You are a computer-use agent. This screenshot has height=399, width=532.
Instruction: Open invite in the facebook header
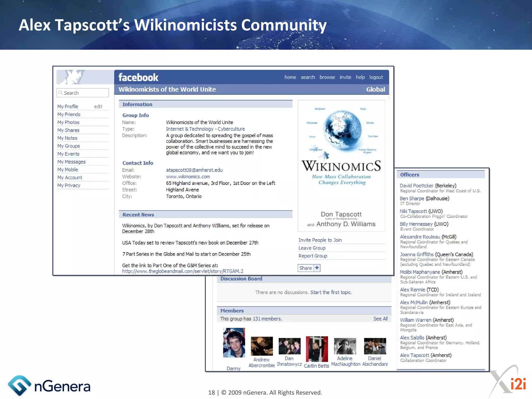(x=345, y=77)
